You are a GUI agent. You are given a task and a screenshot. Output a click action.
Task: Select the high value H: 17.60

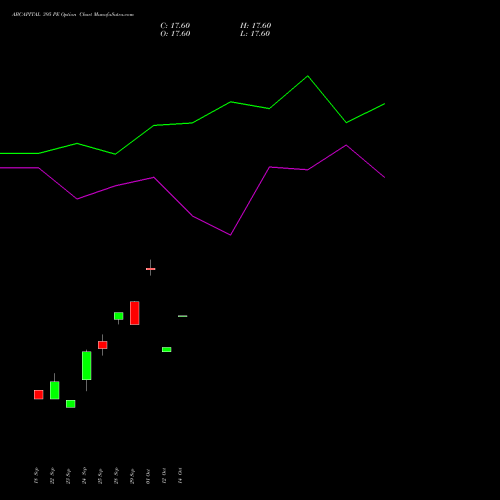pos(256,26)
